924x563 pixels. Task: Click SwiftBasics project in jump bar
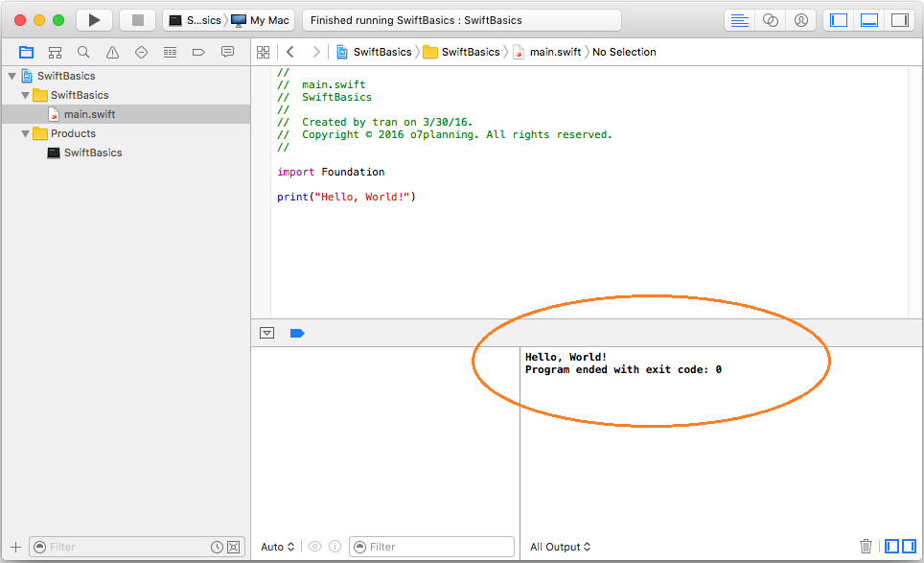pyautogui.click(x=374, y=52)
